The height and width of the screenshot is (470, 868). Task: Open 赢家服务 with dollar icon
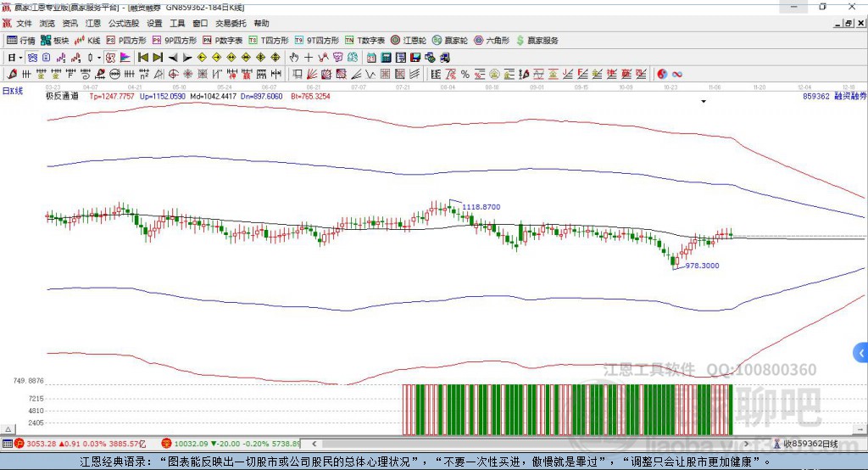point(537,41)
